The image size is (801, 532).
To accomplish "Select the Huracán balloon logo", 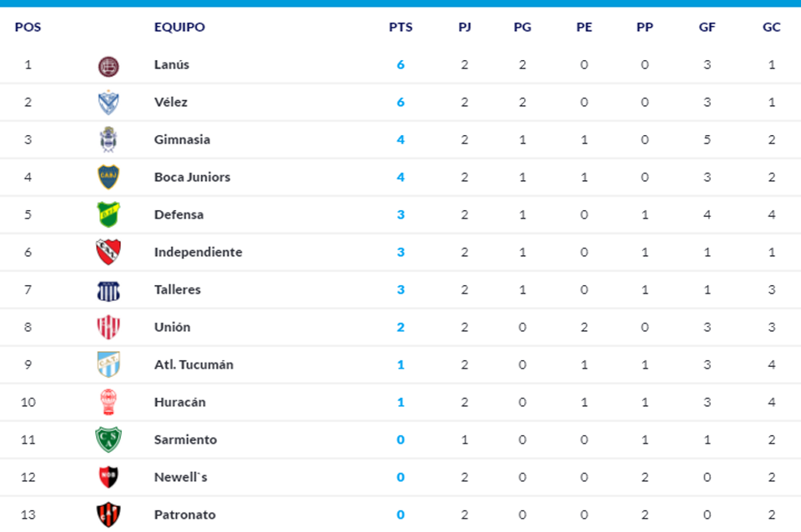I will (x=108, y=403).
